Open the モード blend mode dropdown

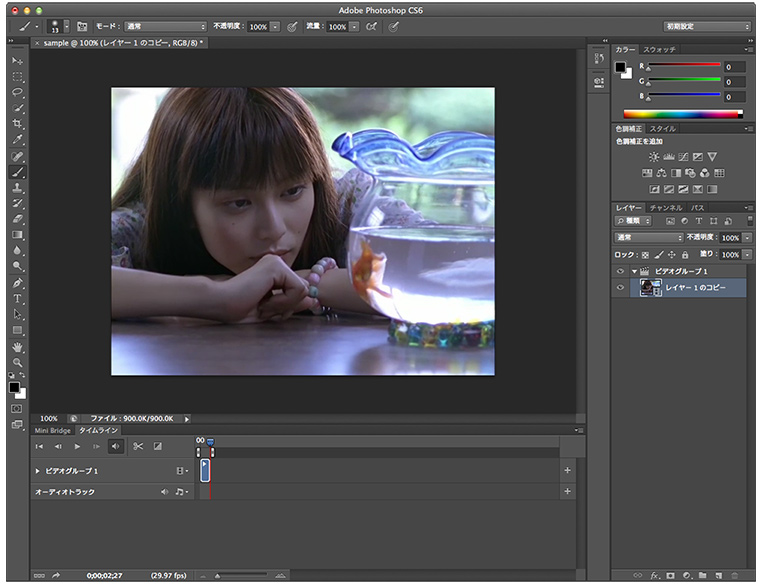coord(166,27)
